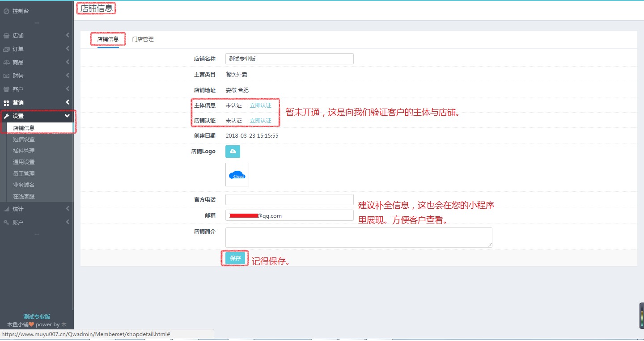644x341 pixels.
Task: Click the 客户 users icon in sidebar
Action: [x=6, y=89]
